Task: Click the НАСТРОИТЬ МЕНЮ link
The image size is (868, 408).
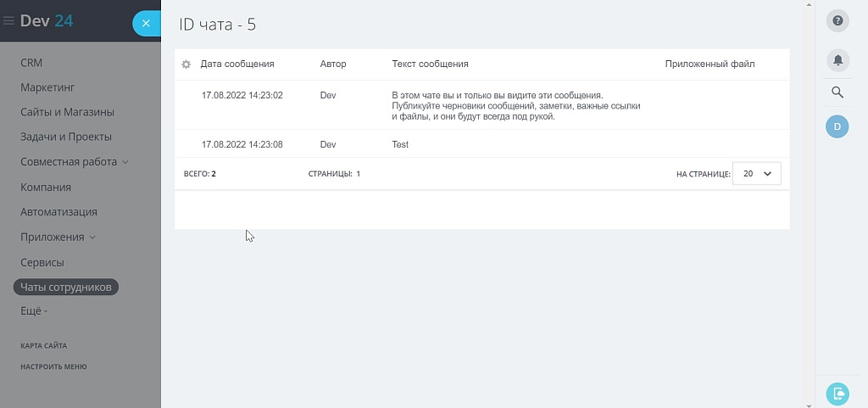Action: (x=53, y=366)
